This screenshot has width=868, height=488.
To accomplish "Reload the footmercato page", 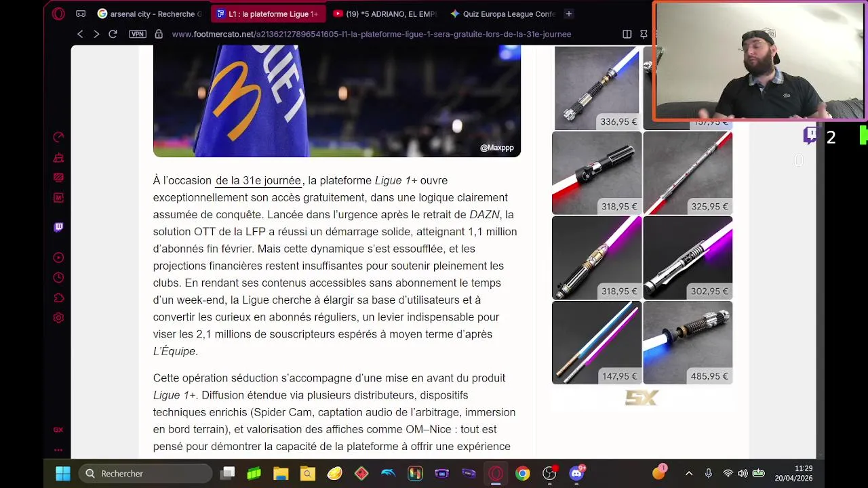I will [113, 34].
